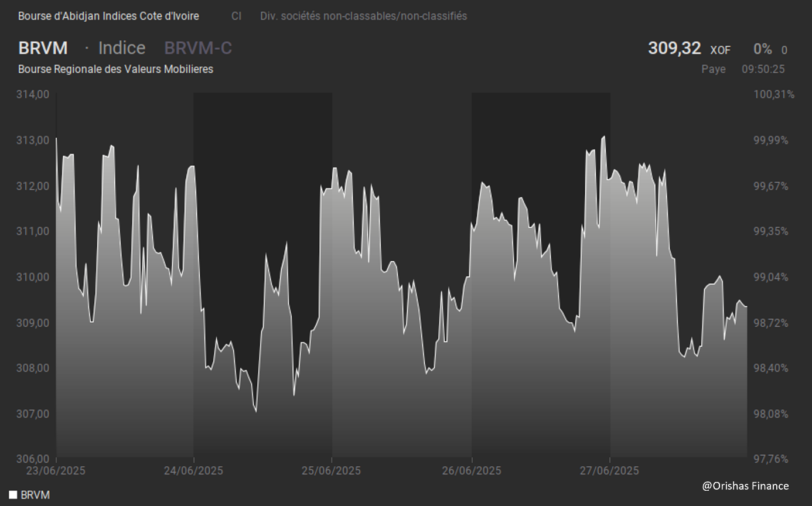812x506 pixels.
Task: Click the 313,00 left axis value
Action: click(x=33, y=141)
